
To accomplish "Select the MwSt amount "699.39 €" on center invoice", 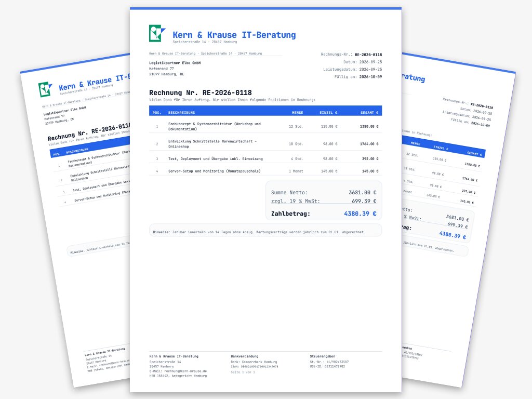I will (x=364, y=201).
